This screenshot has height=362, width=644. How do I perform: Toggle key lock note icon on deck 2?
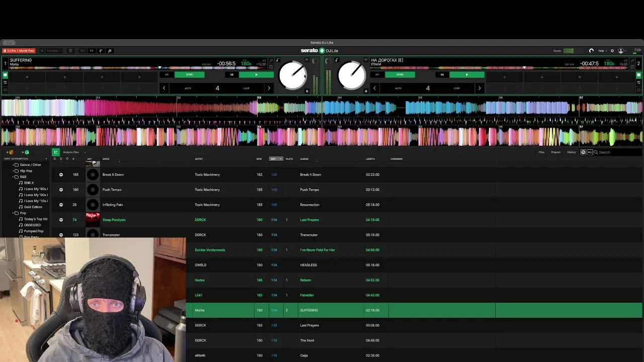pos(337,60)
